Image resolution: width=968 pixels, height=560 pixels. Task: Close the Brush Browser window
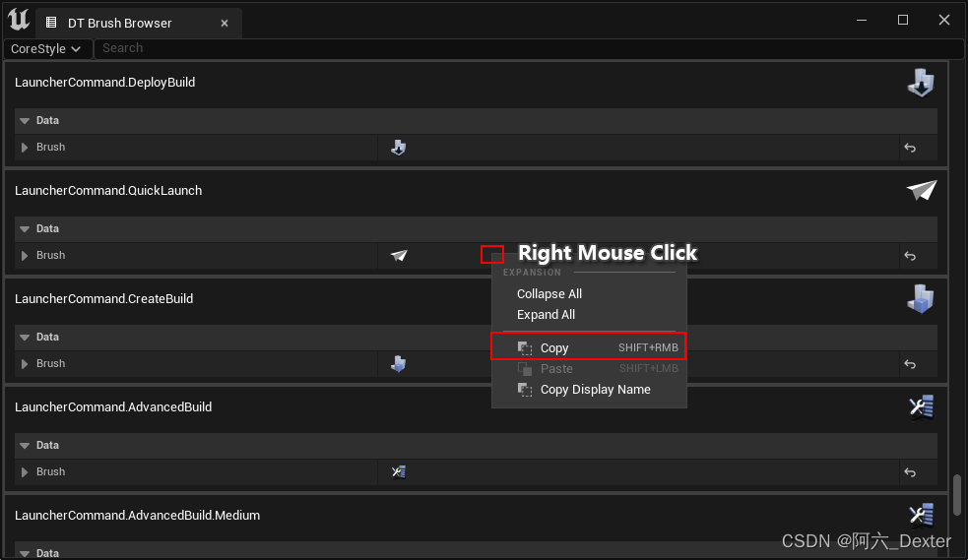(944, 21)
